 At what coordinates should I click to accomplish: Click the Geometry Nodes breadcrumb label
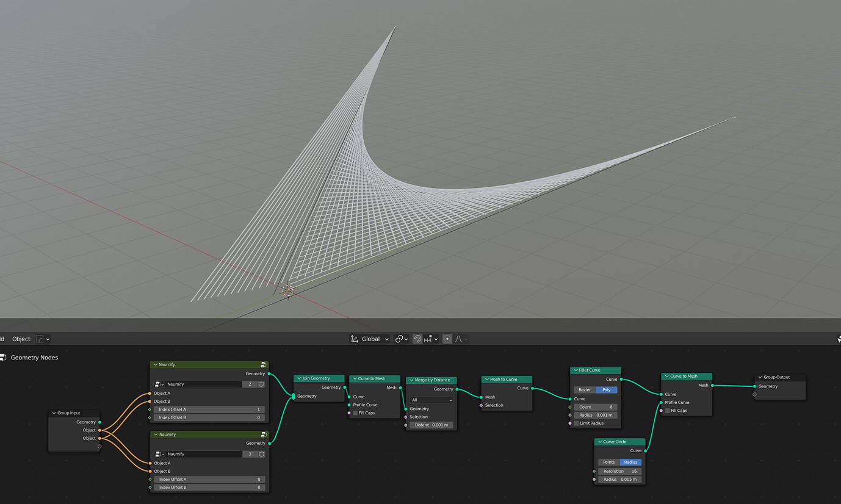tap(35, 358)
